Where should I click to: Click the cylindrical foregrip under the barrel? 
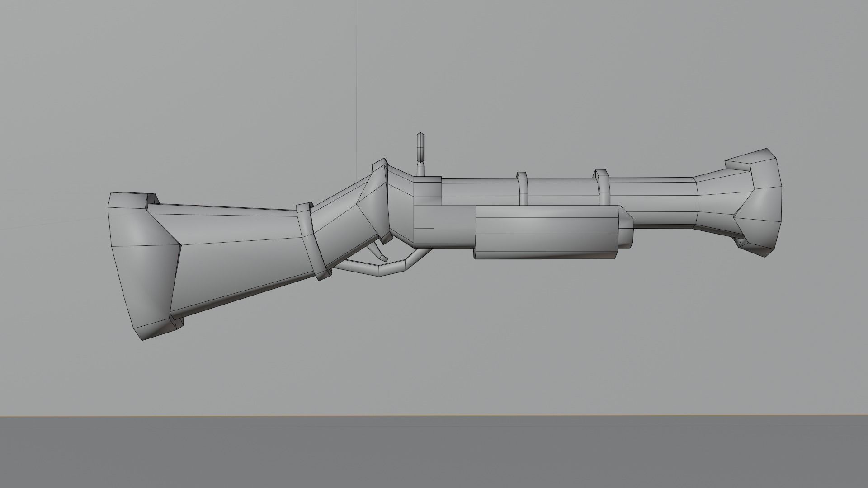coord(547,232)
